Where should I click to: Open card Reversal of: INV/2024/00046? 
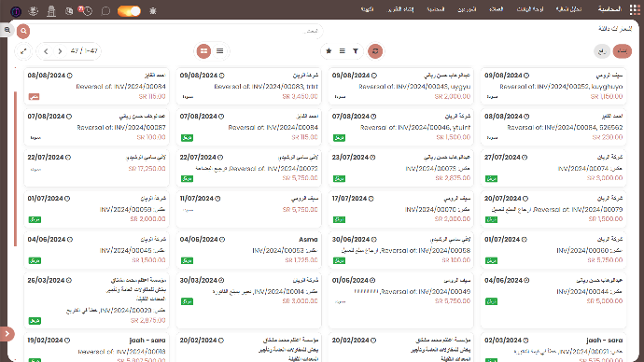click(x=400, y=127)
